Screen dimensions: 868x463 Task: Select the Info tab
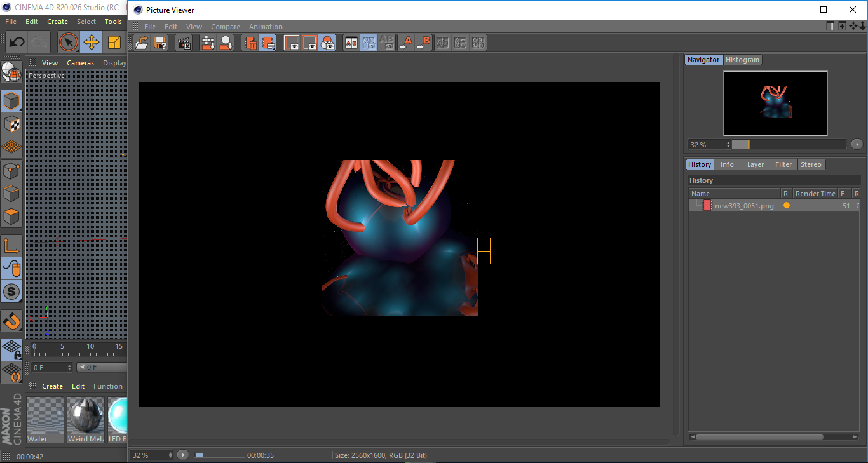(727, 164)
